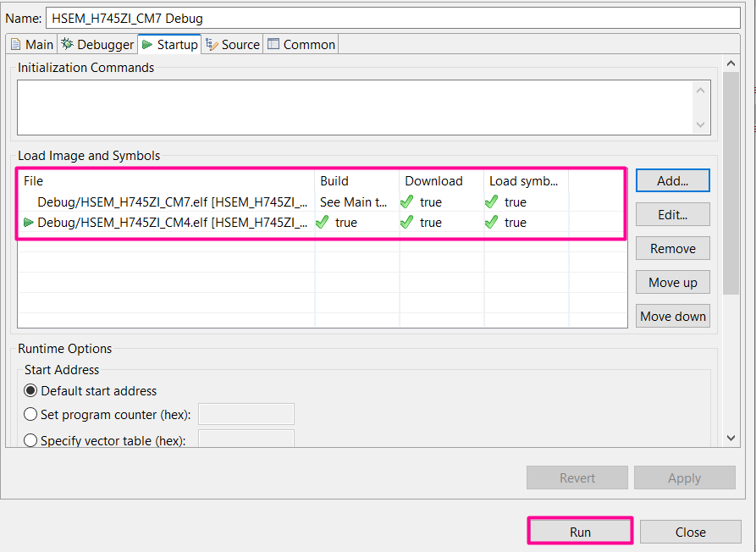756x552 pixels.
Task: Click the green arrow icon on CM4 row
Action: (x=29, y=223)
